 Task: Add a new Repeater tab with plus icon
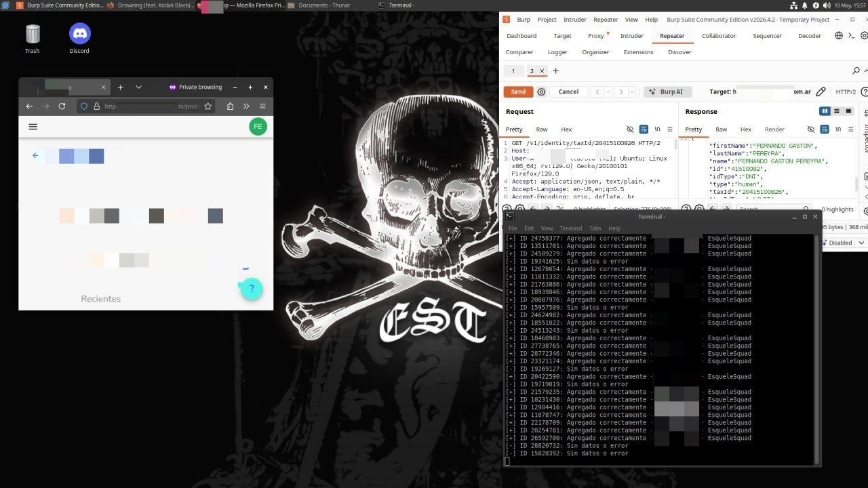point(555,70)
